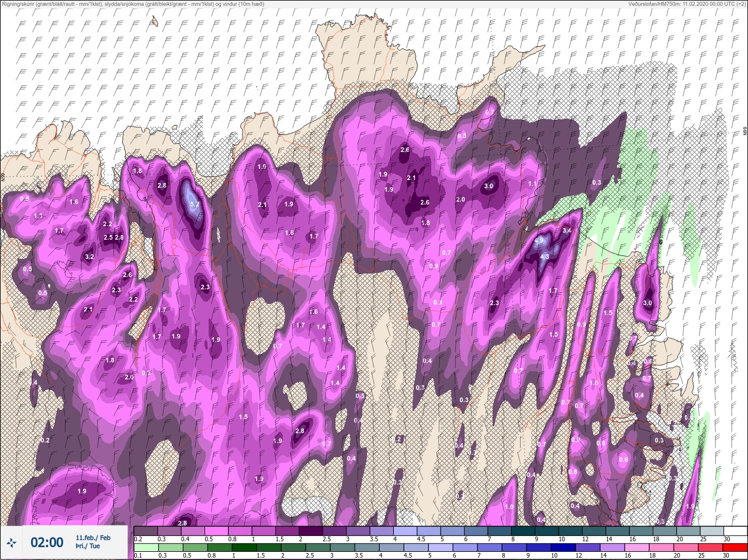Click the 02:00 forecast time display
The width and height of the screenshot is (748, 560).
pyautogui.click(x=47, y=542)
